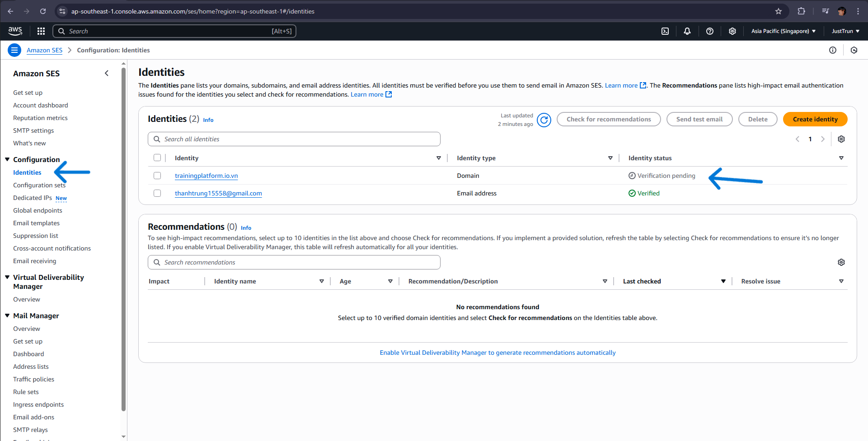This screenshot has width=868, height=441.
Task: Sort by Last checked column arrow
Action: [x=723, y=281]
